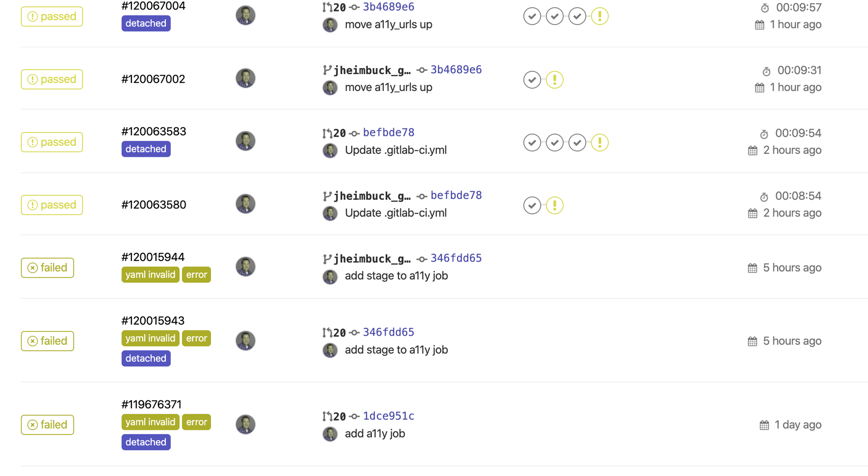Open pipeline #120067004
The image size is (868, 476).
pyautogui.click(x=153, y=6)
